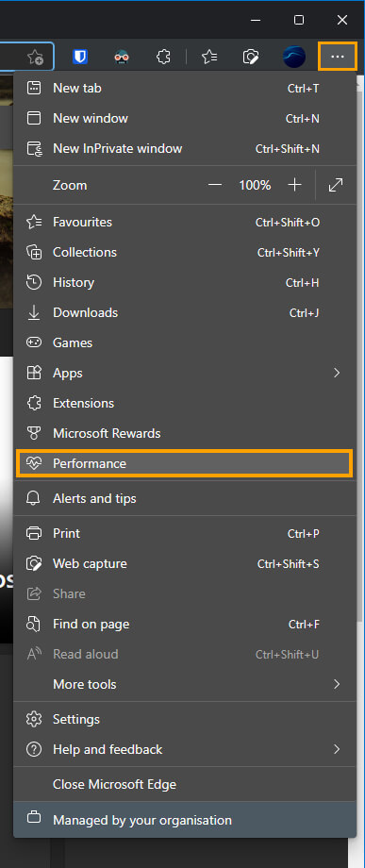
Task: Decrease zoom with the minus button
Action: 215,185
